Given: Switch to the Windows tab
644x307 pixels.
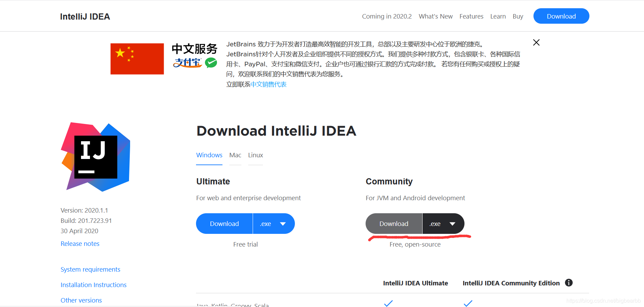Looking at the screenshot, I should 209,155.
